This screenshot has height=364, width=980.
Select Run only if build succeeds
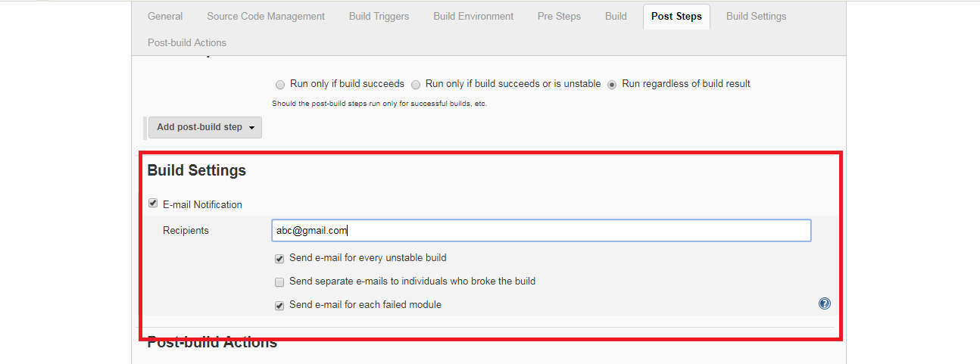(280, 84)
